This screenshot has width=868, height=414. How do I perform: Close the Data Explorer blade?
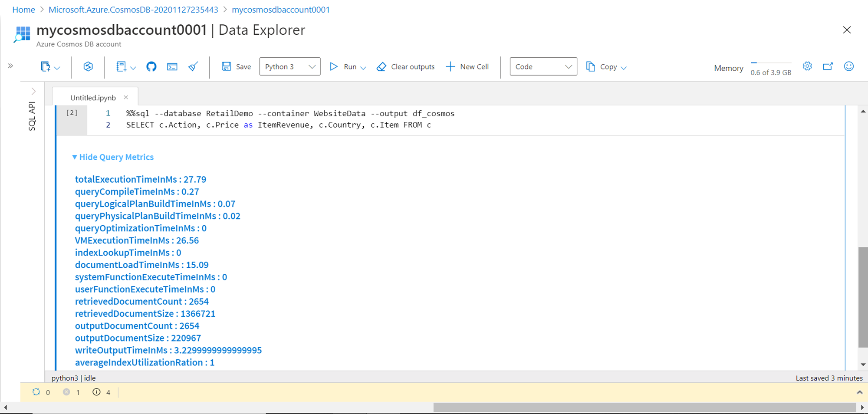tap(847, 30)
